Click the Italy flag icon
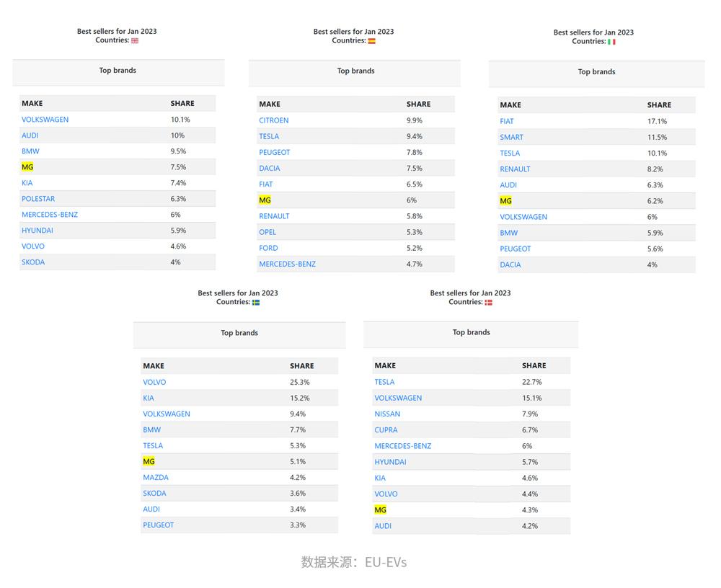Viewport: 721px width, 588px height. point(611,42)
